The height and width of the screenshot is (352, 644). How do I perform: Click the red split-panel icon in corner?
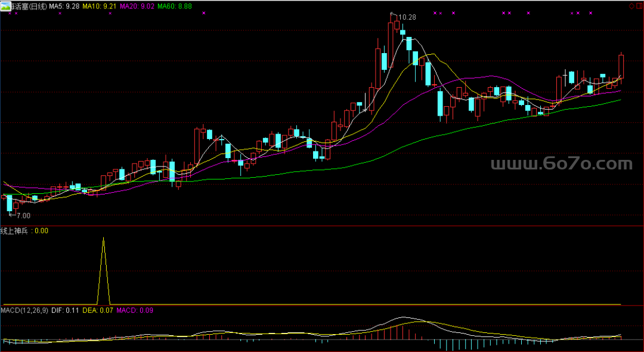pyautogui.click(x=639, y=5)
